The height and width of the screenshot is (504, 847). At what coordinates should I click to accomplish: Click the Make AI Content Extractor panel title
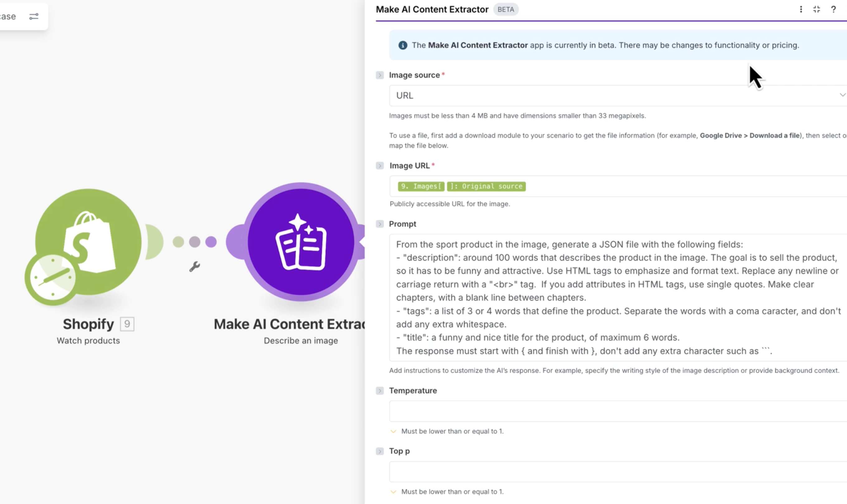pyautogui.click(x=432, y=10)
